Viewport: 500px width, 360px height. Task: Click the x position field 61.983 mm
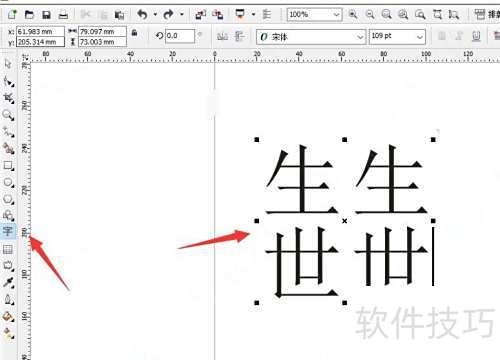click(x=40, y=32)
